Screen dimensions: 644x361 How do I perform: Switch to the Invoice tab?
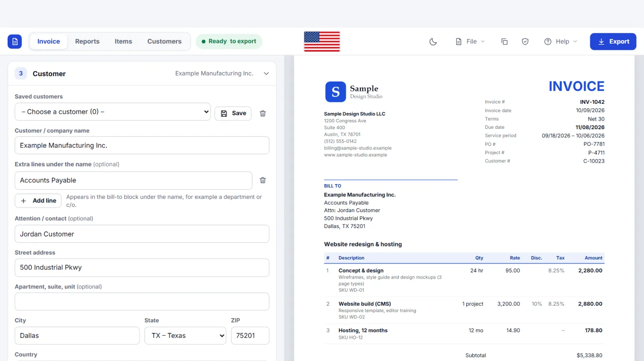(49, 42)
